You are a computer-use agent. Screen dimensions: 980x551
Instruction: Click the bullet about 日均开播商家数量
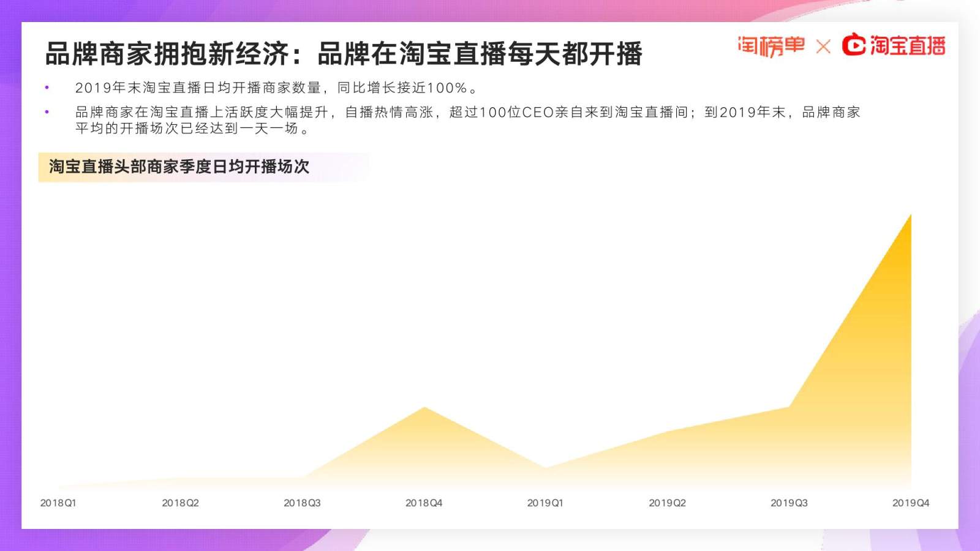[277, 88]
